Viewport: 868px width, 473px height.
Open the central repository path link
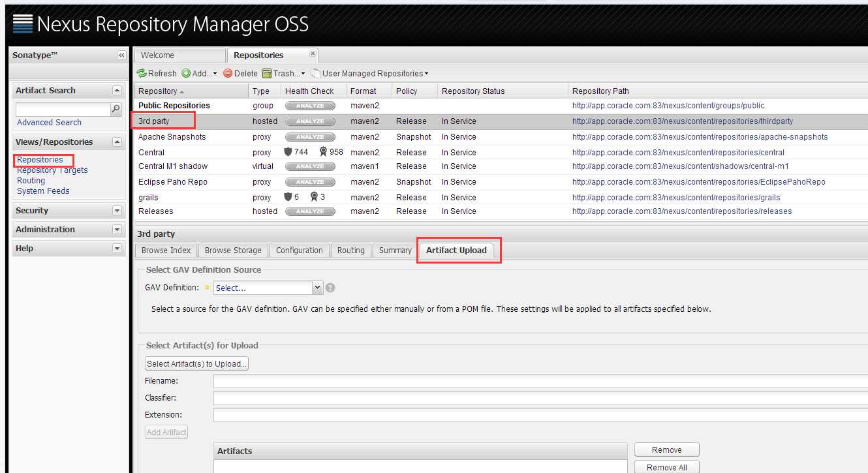pyautogui.click(x=678, y=153)
